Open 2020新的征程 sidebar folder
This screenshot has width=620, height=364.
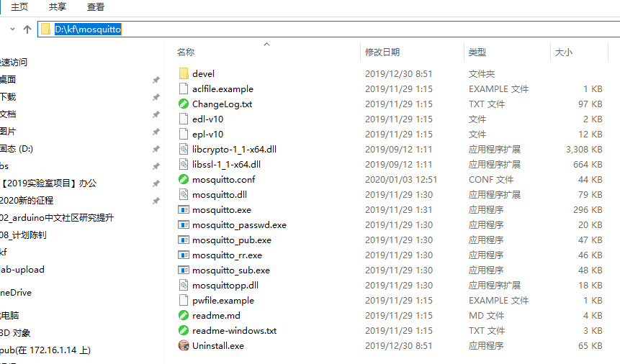[x=27, y=201]
